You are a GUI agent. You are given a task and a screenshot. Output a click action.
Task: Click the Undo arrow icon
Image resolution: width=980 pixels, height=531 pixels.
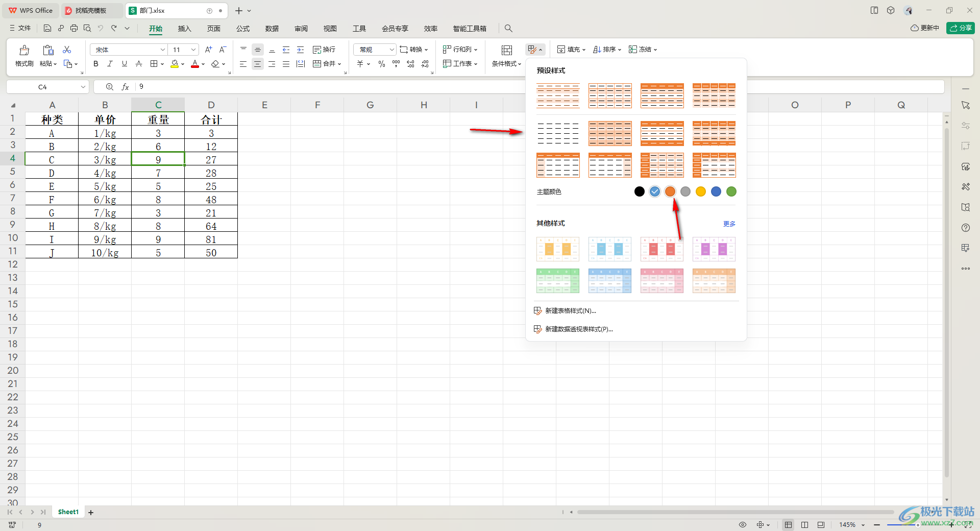(101, 29)
